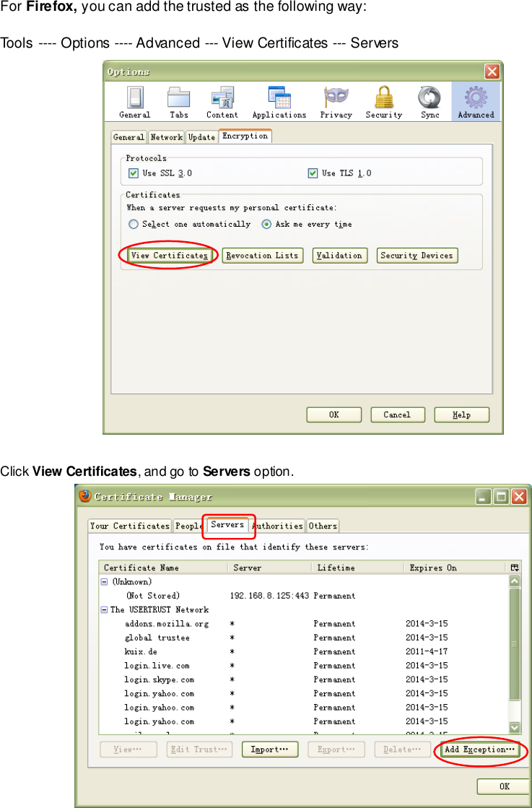Screen dimensions: 532x808
Task: Close the Certificate Manager window
Action: pos(518,497)
